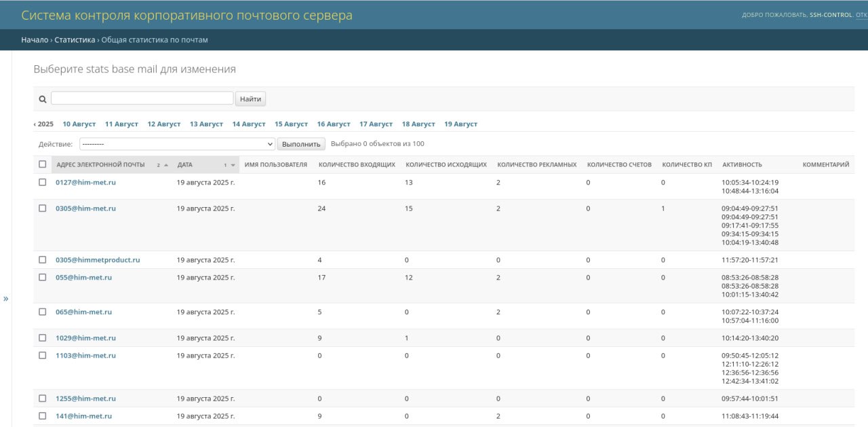Click the SSH-CONTROL username text
This screenshot has height=427, width=868.
831,15
